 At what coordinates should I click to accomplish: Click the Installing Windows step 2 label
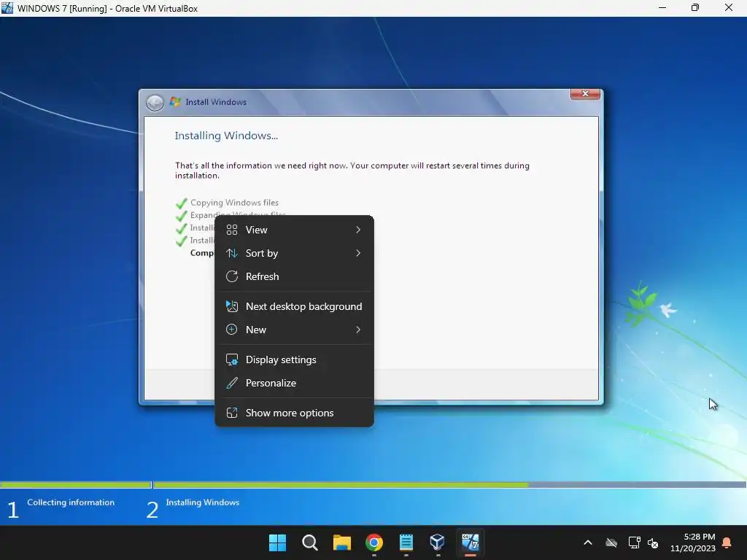(203, 502)
